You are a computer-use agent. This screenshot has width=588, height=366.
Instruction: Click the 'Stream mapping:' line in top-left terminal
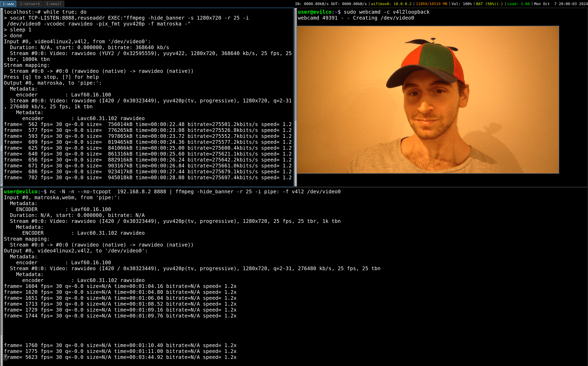click(x=27, y=65)
